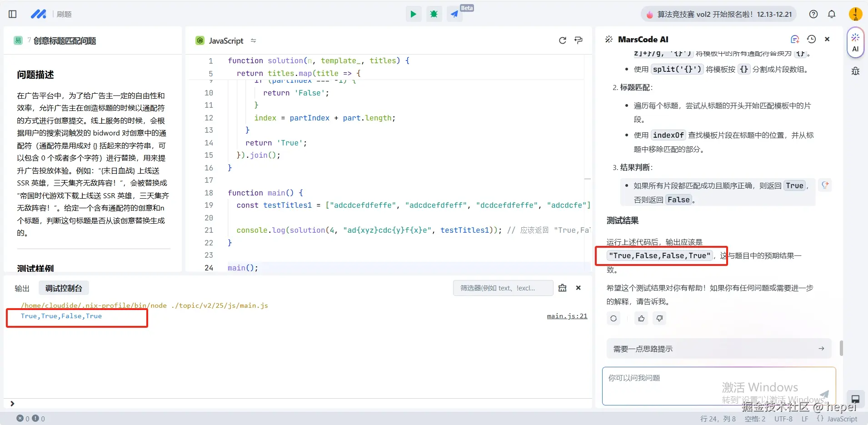This screenshot has width=868, height=425.
Task: Thumbs up the AI response
Action: pyautogui.click(x=641, y=319)
